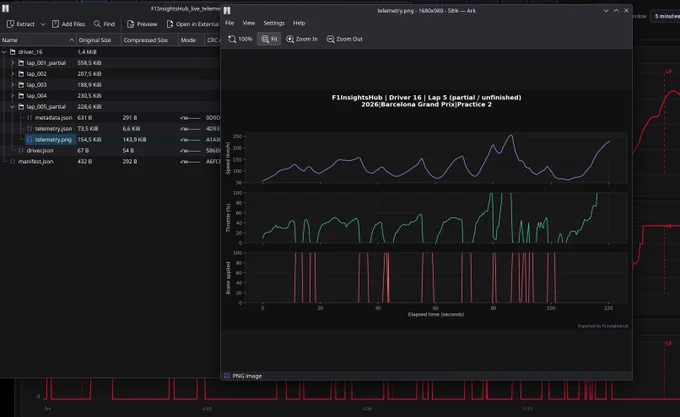Screen dimensions: 680x417
Task: Open Settings menu in preview window
Action: pyautogui.click(x=274, y=23)
